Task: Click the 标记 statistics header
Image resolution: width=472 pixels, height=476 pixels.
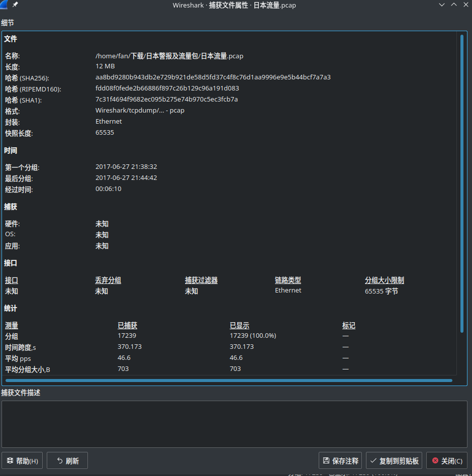Action: click(349, 325)
